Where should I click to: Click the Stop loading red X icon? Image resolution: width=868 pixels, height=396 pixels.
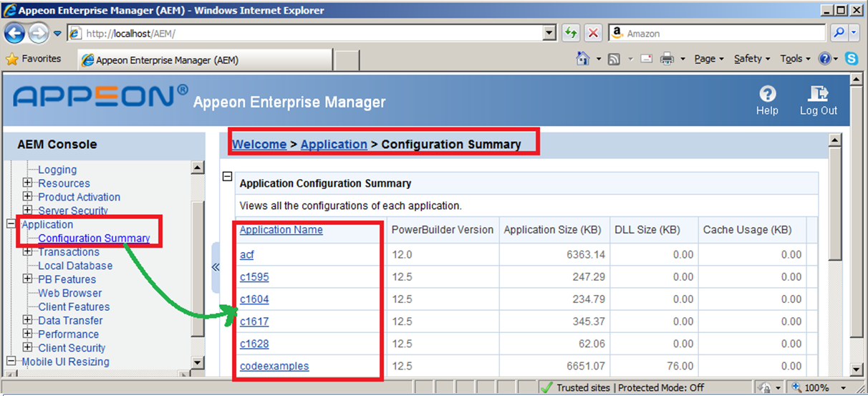click(x=594, y=33)
